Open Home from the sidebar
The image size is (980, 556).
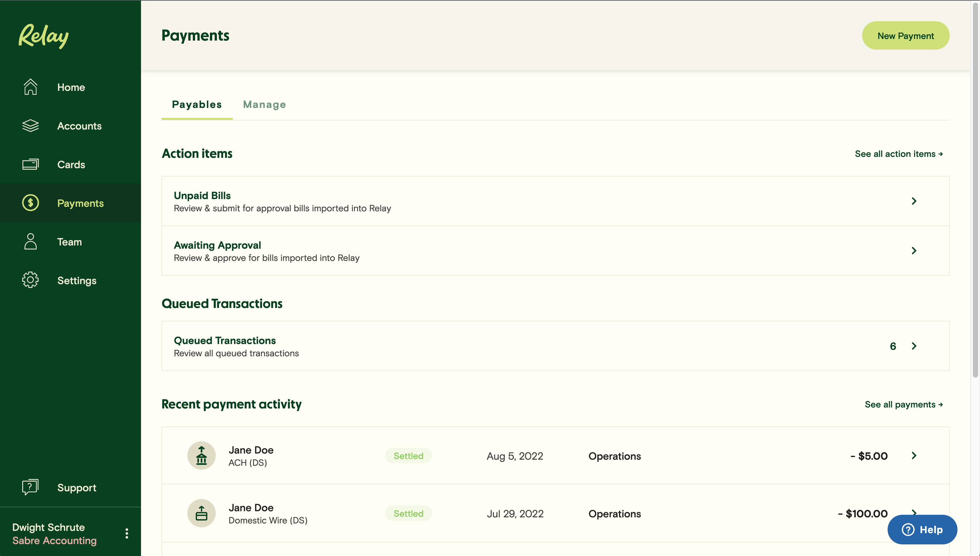(x=71, y=87)
